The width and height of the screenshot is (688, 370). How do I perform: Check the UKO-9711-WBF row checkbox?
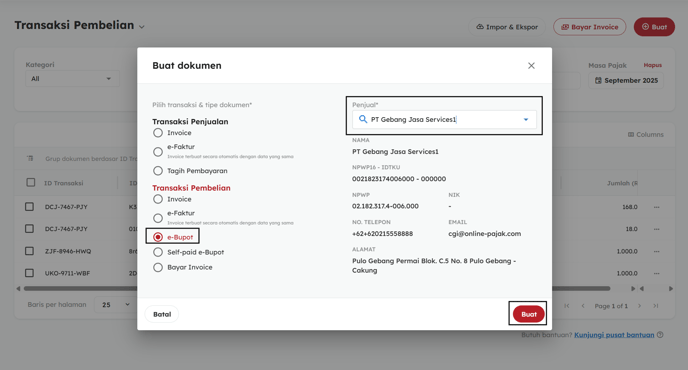29,273
